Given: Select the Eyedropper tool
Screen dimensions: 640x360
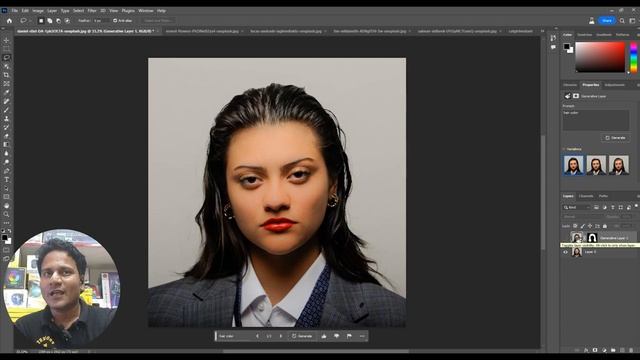Looking at the screenshot, I should click(x=6, y=93).
